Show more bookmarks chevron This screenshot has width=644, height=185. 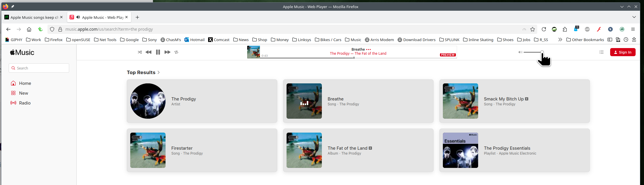[x=560, y=40]
